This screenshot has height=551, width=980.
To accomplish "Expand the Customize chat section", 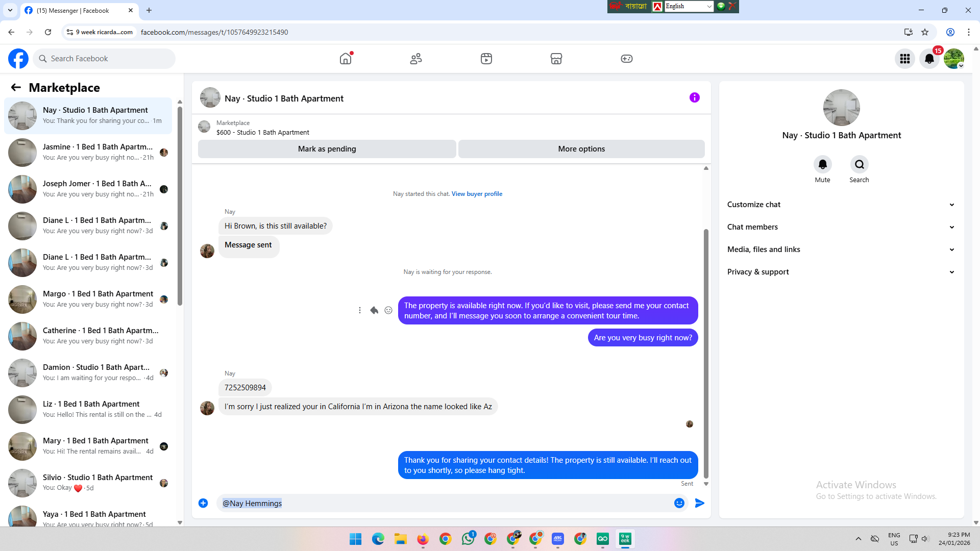I will coord(841,205).
